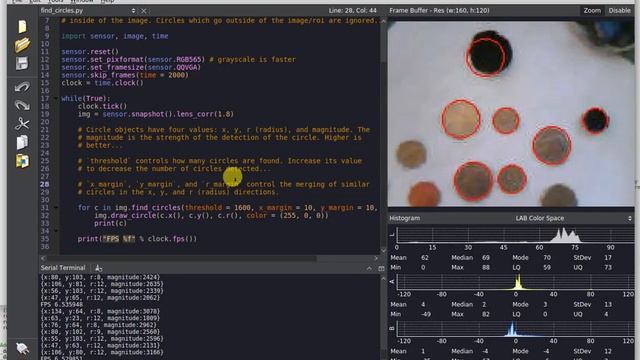The width and height of the screenshot is (640, 360).
Task: Collapse the for-loop fold marker at line 31
Action: (56, 207)
